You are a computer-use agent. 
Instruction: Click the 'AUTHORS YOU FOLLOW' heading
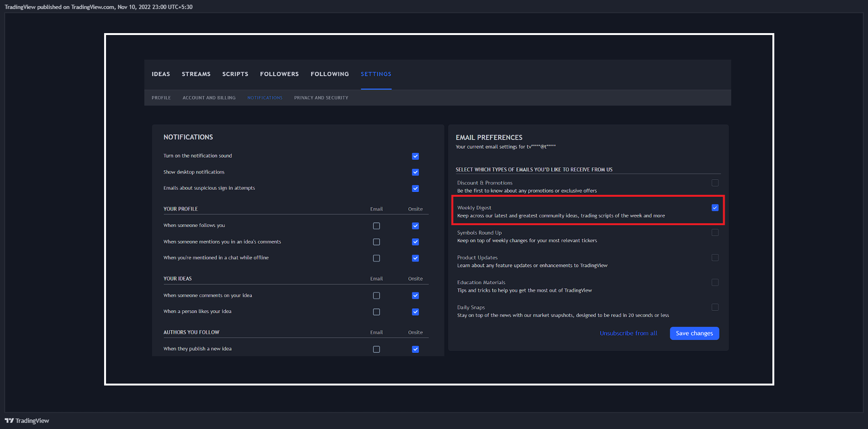191,332
